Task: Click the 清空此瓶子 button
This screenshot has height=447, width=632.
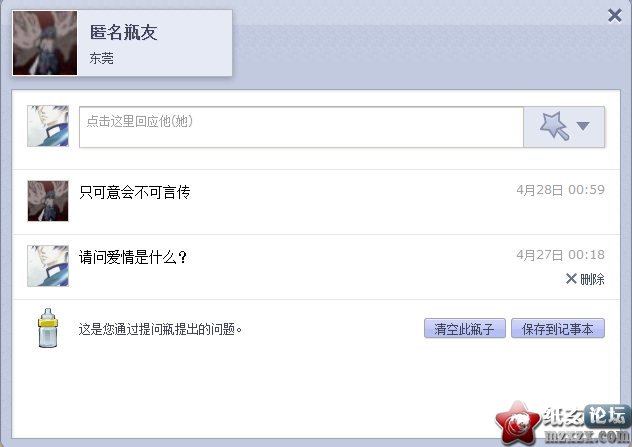Action: 465,328
